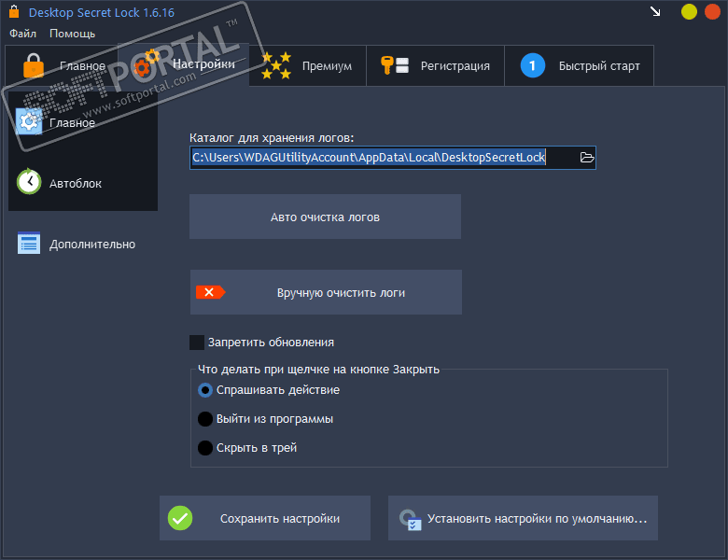The image size is (728, 560).
Task: Click the diagonal arrow compact-mode icon
Action: tap(655, 11)
